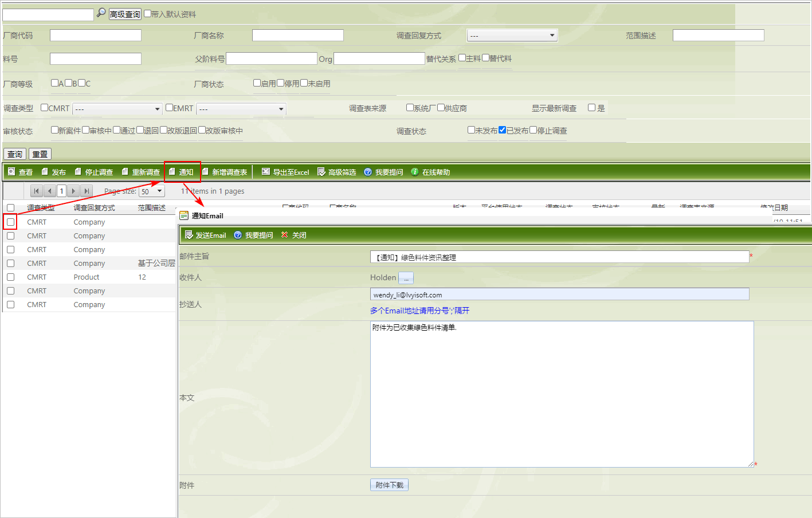This screenshot has width=812, height=518.
Task: Click 抄送人 email input field
Action: point(559,294)
